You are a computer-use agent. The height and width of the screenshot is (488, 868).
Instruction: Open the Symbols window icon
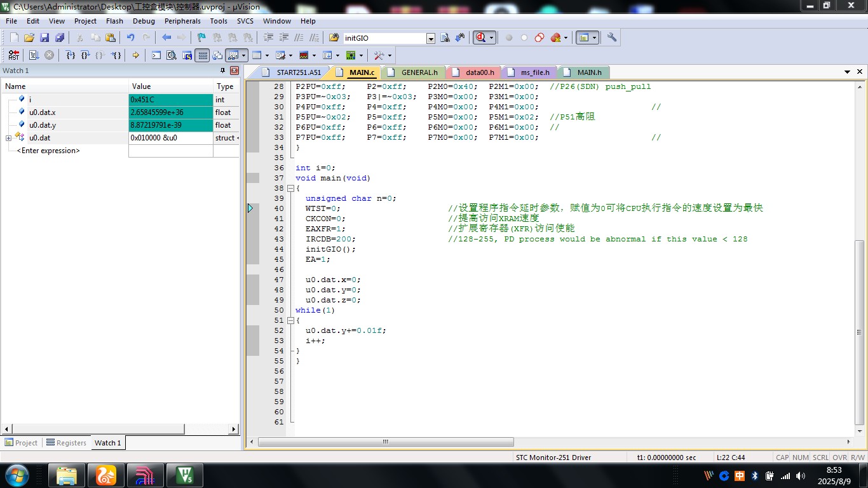pyautogui.click(x=187, y=55)
